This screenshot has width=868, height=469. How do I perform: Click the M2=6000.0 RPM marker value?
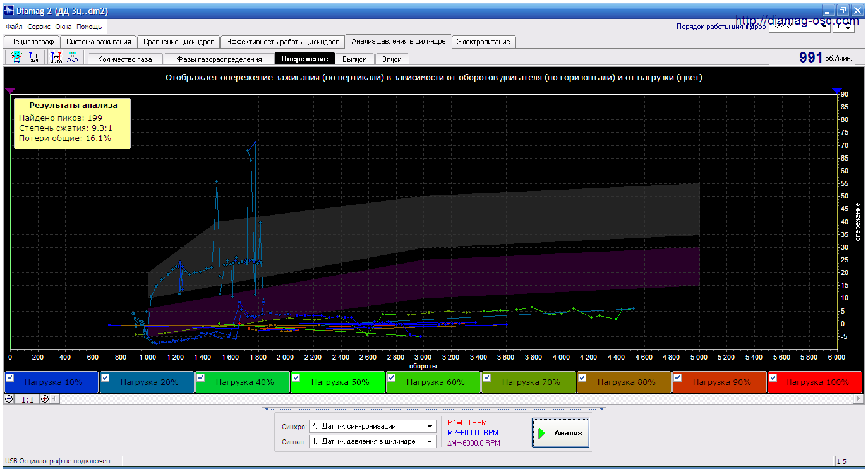coord(472,433)
